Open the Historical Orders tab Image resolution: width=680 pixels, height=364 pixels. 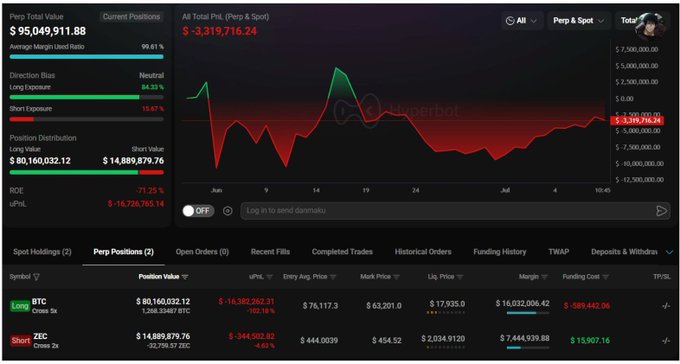(x=423, y=252)
